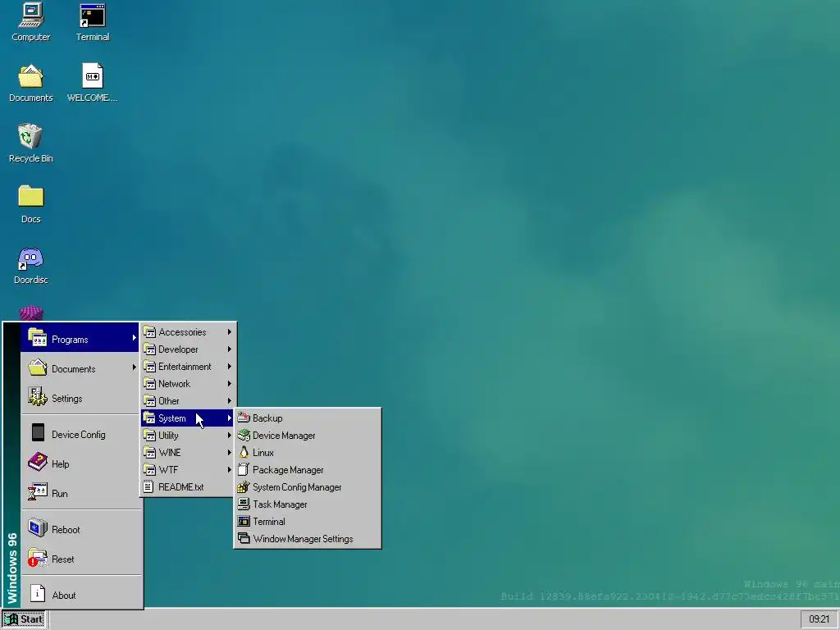Click the taskbar clock showing 09:21
This screenshot has width=840, height=630.
coord(819,619)
